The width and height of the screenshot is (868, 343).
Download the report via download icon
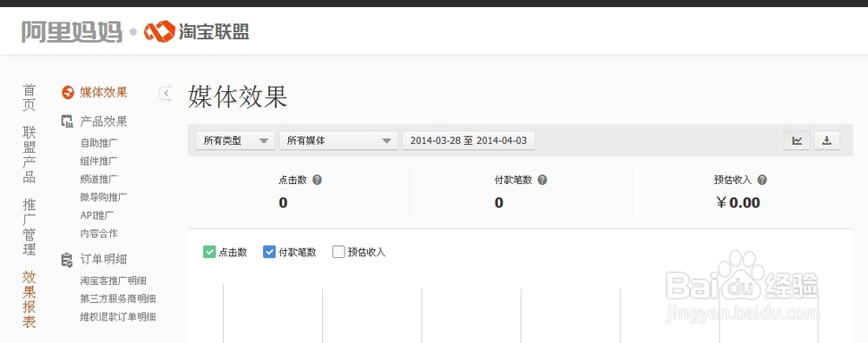[x=826, y=141]
